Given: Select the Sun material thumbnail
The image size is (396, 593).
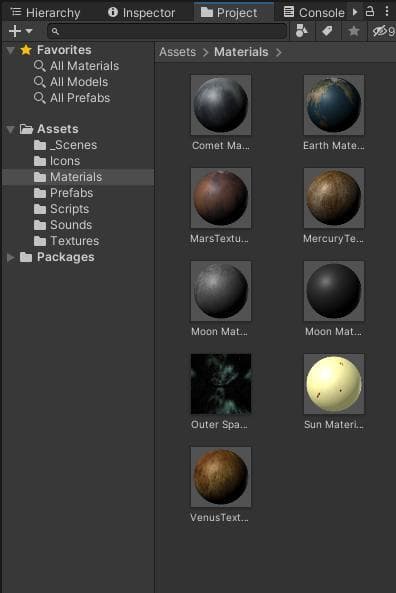Looking at the screenshot, I should pos(334,384).
